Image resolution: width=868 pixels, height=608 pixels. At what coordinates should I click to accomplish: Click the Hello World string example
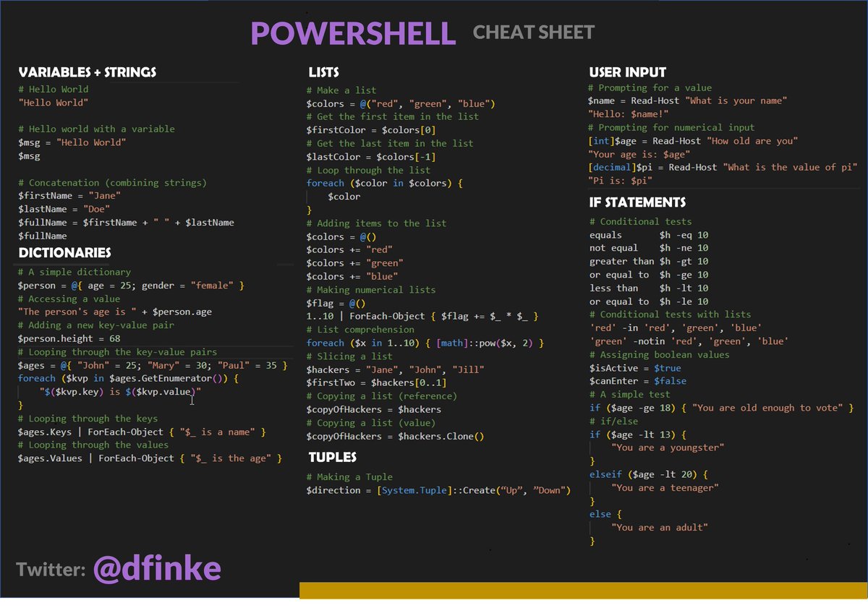pos(52,102)
